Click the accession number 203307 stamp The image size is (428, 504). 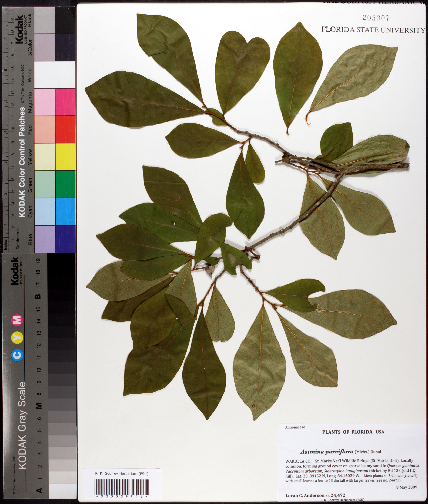click(376, 18)
